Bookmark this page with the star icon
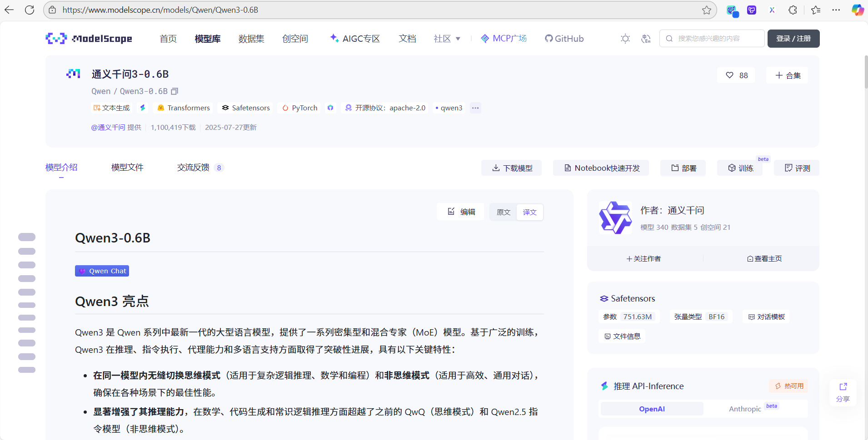 706,10
